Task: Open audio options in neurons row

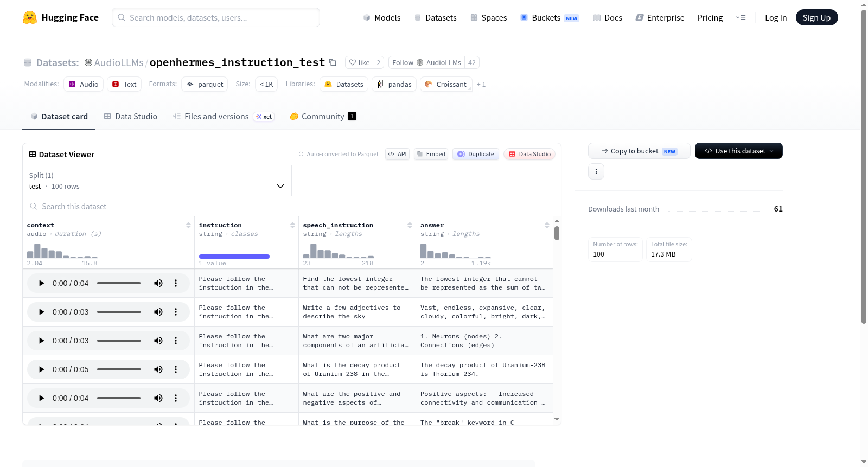Action: click(x=176, y=341)
